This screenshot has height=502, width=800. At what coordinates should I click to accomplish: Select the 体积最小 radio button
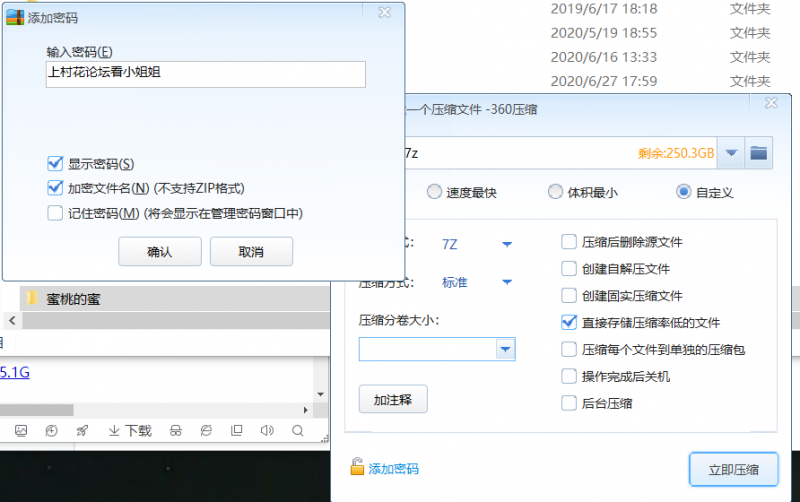[x=555, y=192]
